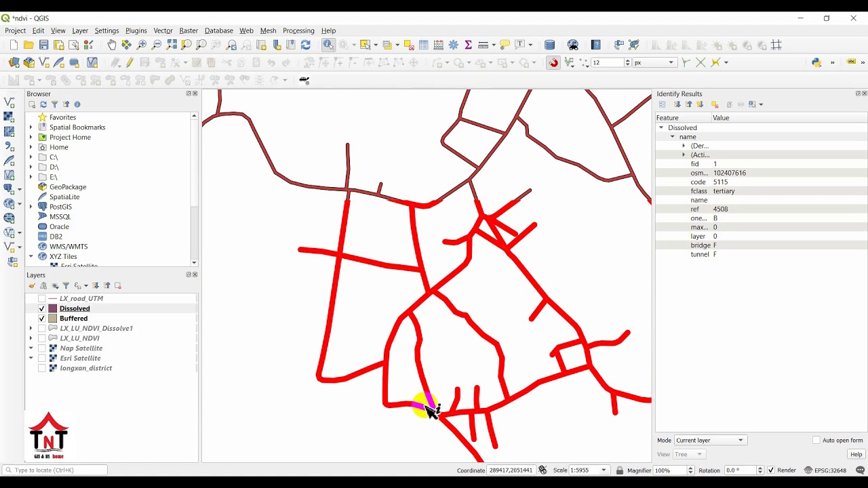Expand the (Der... derived row
Image resolution: width=868 pixels, height=488 pixels.
[x=684, y=146]
